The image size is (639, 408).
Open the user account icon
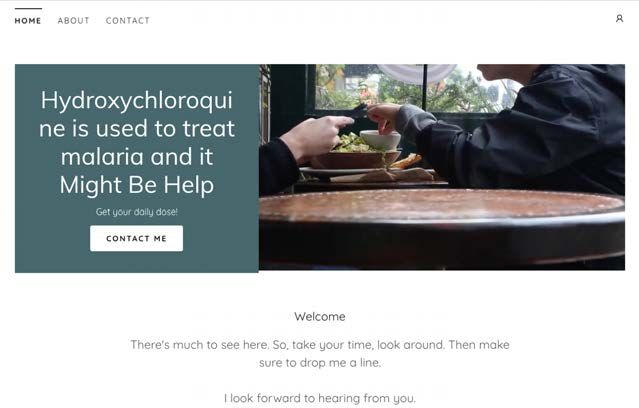619,19
